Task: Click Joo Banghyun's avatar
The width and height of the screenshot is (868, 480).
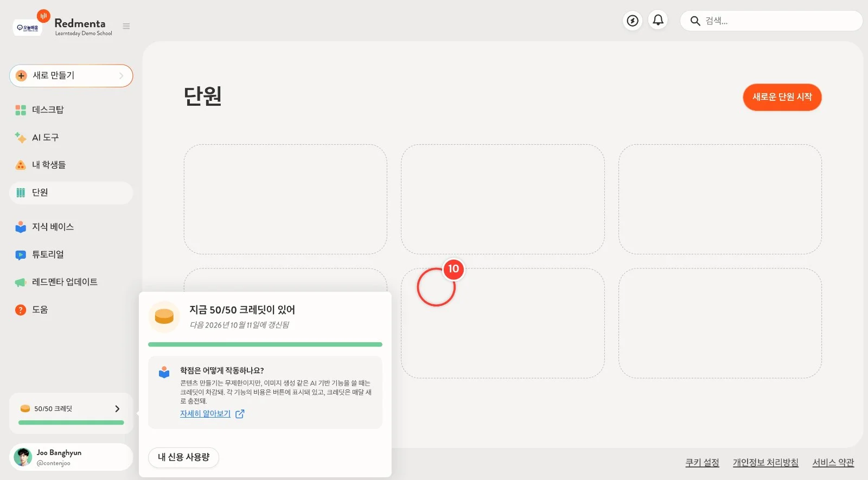Action: pyautogui.click(x=23, y=457)
